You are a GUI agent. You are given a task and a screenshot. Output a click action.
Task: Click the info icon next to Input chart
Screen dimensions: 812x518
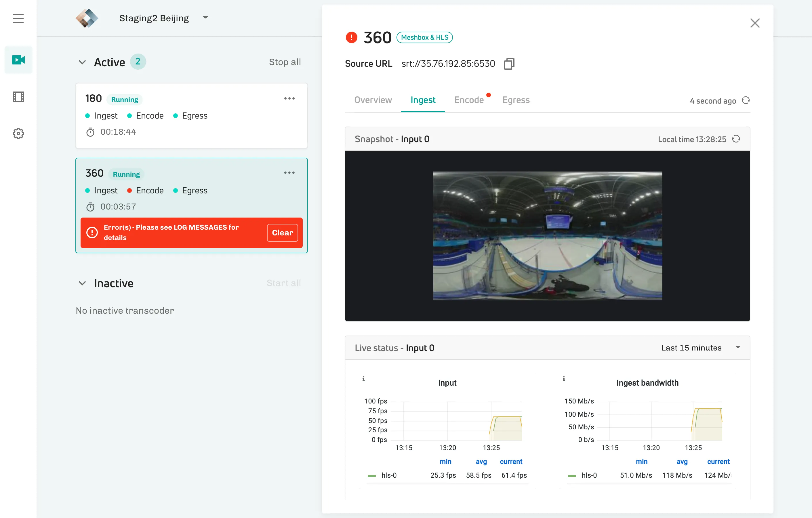pyautogui.click(x=363, y=379)
